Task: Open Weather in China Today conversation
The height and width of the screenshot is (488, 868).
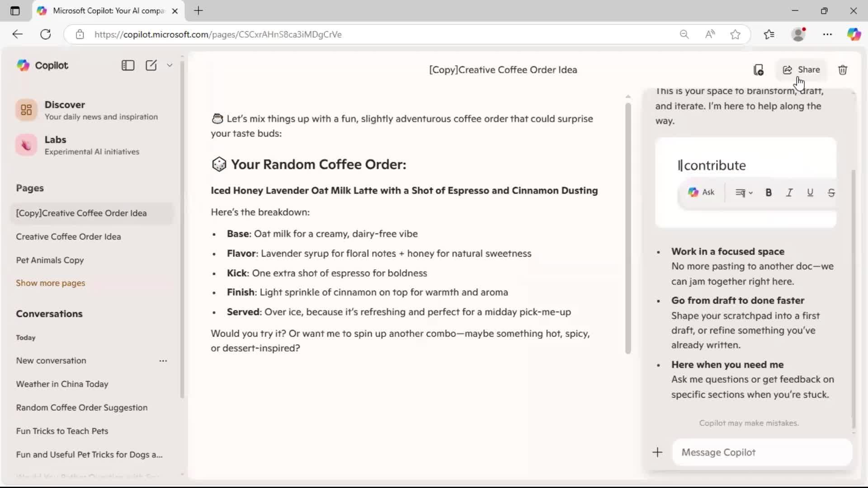Action: tap(62, 384)
